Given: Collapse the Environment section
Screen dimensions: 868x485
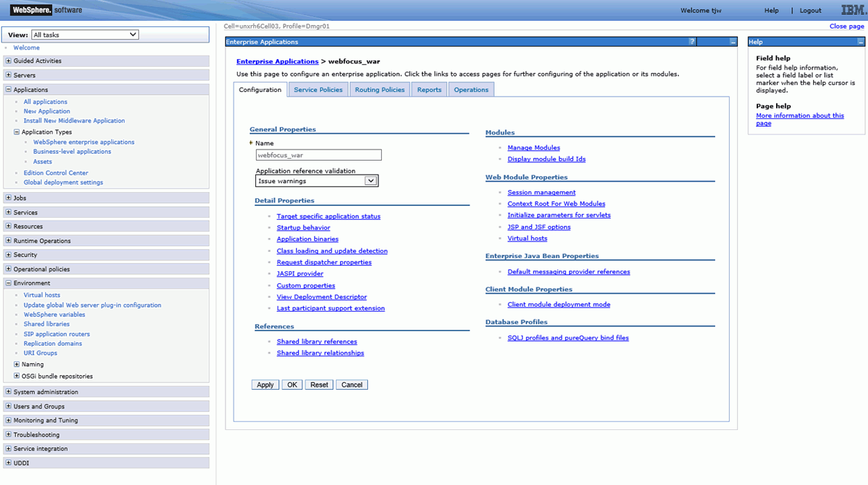Looking at the screenshot, I should (x=8, y=283).
